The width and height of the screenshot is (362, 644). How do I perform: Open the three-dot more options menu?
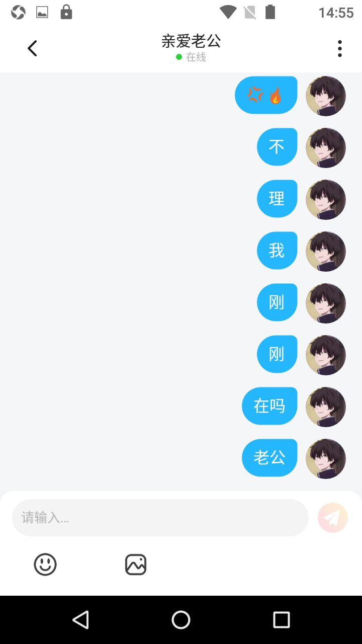point(340,48)
